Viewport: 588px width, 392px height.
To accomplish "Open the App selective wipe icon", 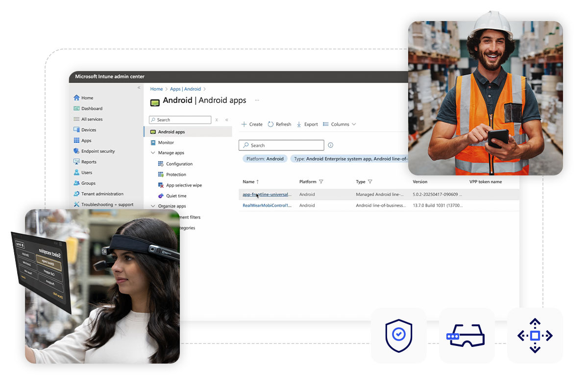I will 161,185.
